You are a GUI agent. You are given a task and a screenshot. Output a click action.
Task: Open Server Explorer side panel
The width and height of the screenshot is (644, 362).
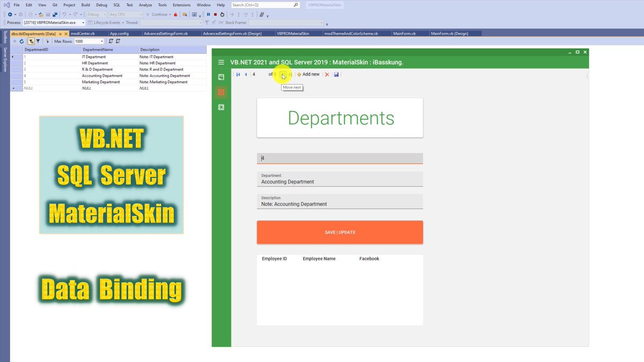[5, 60]
